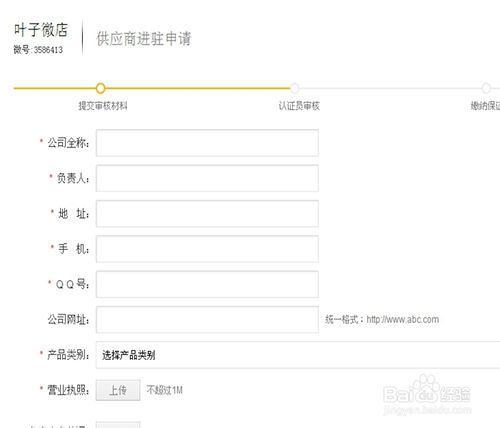Click the partially visible lower upload button
Screen dimensions: 500x428
tap(118, 425)
